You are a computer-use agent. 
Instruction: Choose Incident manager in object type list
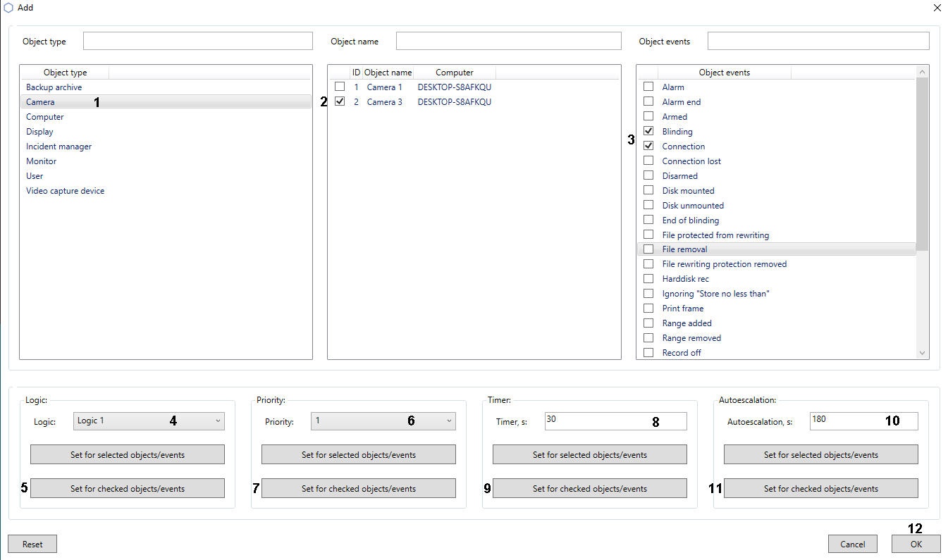[x=59, y=147]
